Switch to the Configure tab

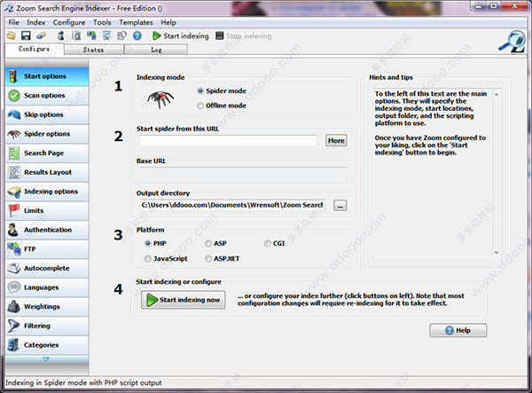(35, 49)
